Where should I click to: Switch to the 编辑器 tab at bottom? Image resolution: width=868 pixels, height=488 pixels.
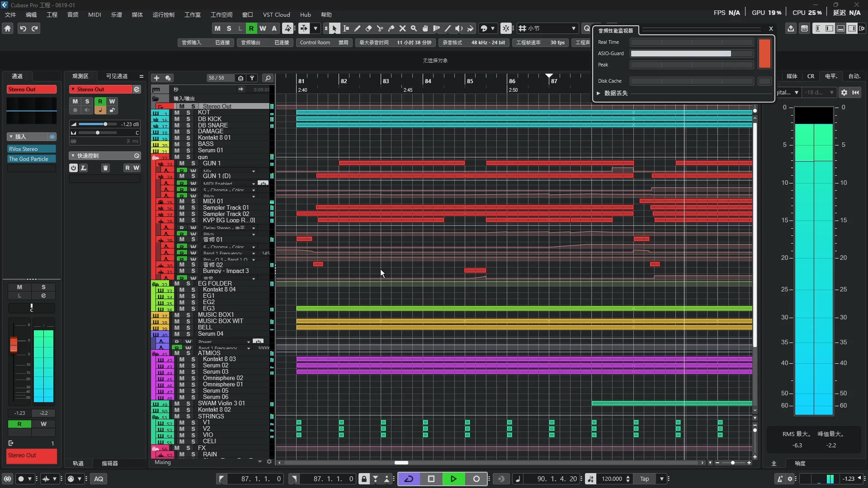110,463
